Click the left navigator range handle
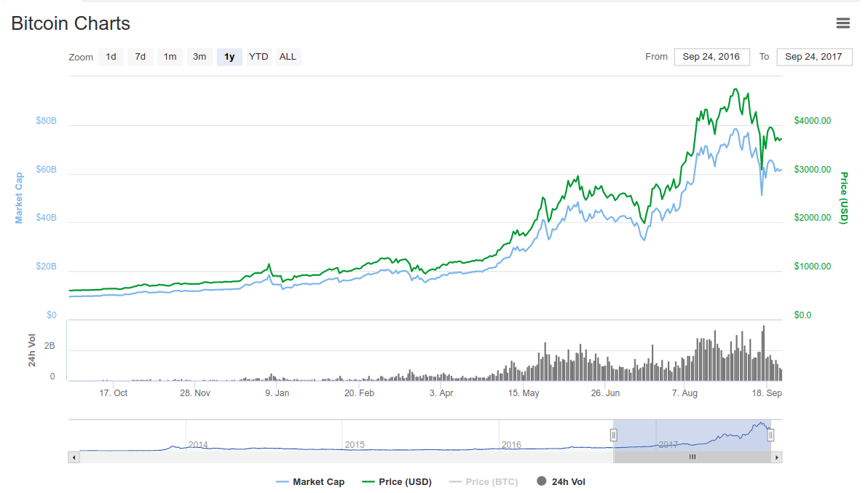The image size is (868, 493). (613, 435)
